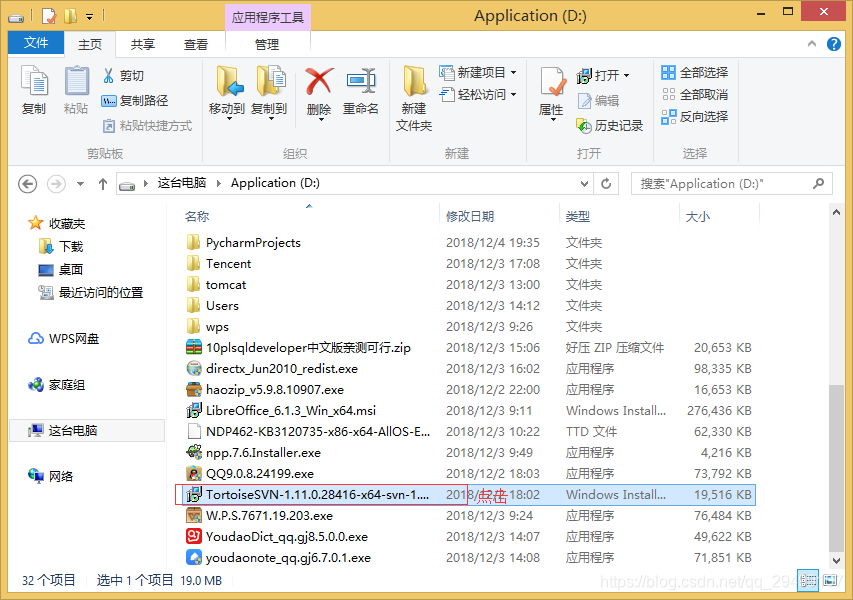Click the Cut (剪切) scissors button

(123, 76)
